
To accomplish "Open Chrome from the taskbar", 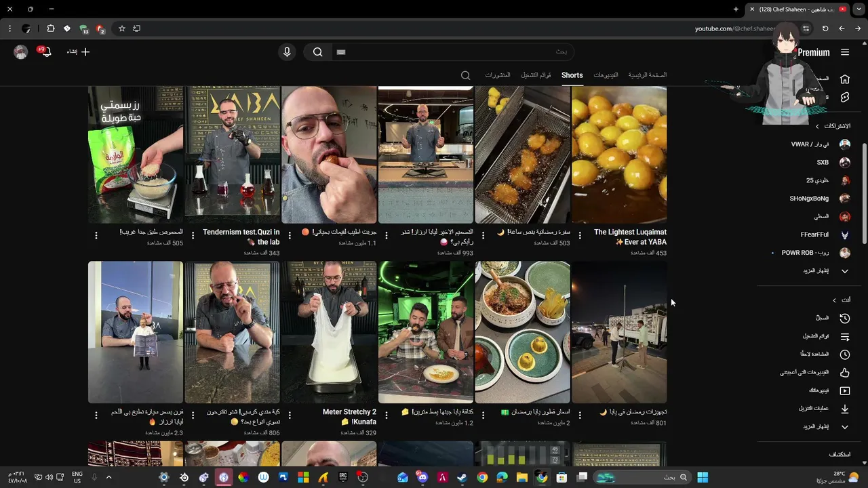I will click(482, 477).
